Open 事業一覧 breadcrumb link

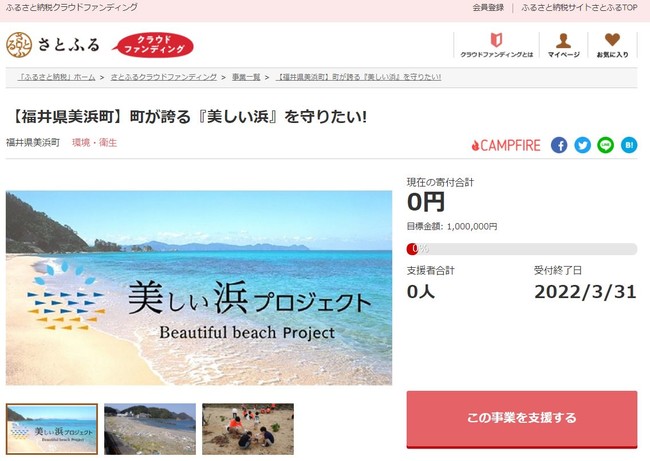(246, 77)
